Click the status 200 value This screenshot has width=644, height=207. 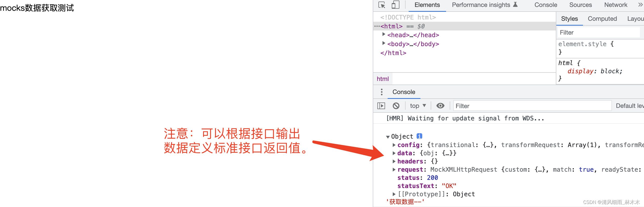[432, 178]
